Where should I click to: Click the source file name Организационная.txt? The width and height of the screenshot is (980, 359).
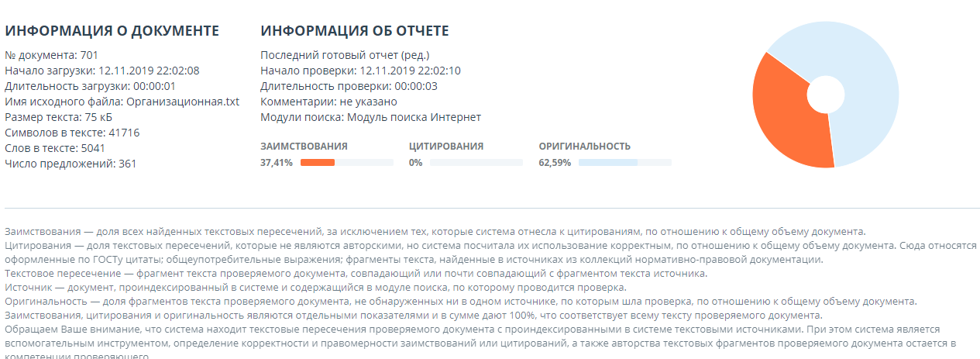(x=183, y=102)
